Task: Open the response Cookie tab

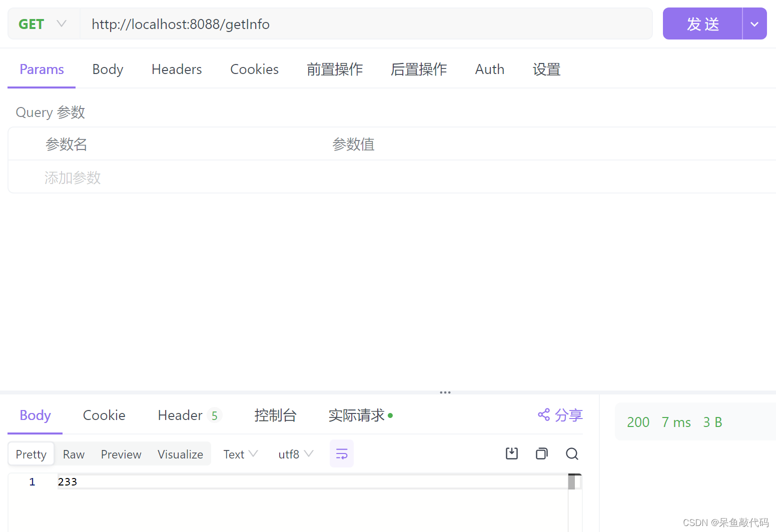Action: pyautogui.click(x=104, y=415)
